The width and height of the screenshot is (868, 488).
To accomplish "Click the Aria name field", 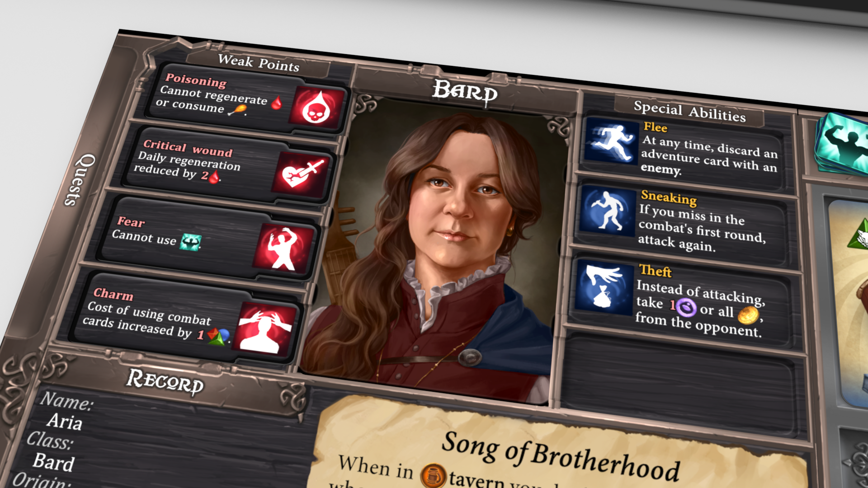I will 65,422.
